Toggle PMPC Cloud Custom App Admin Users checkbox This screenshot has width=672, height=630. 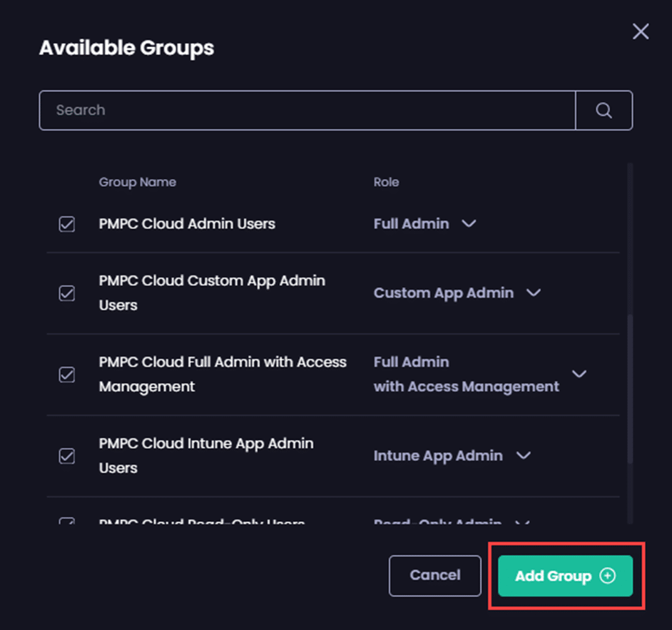pos(67,293)
